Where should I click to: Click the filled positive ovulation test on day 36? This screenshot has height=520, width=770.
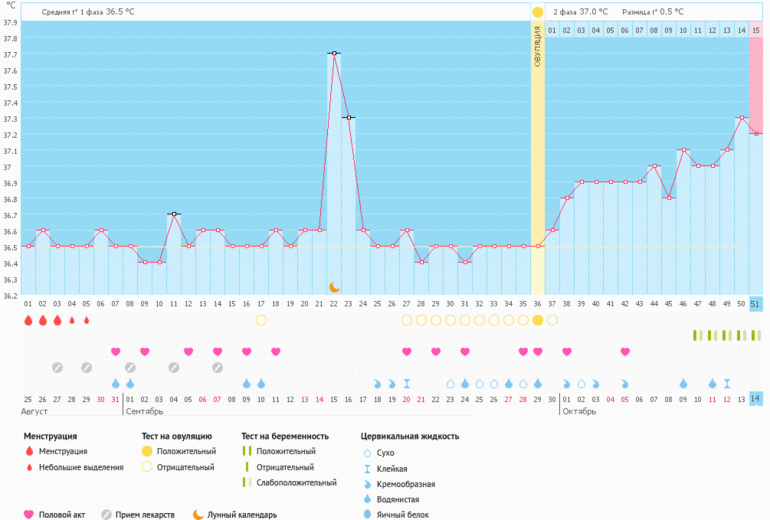538,320
